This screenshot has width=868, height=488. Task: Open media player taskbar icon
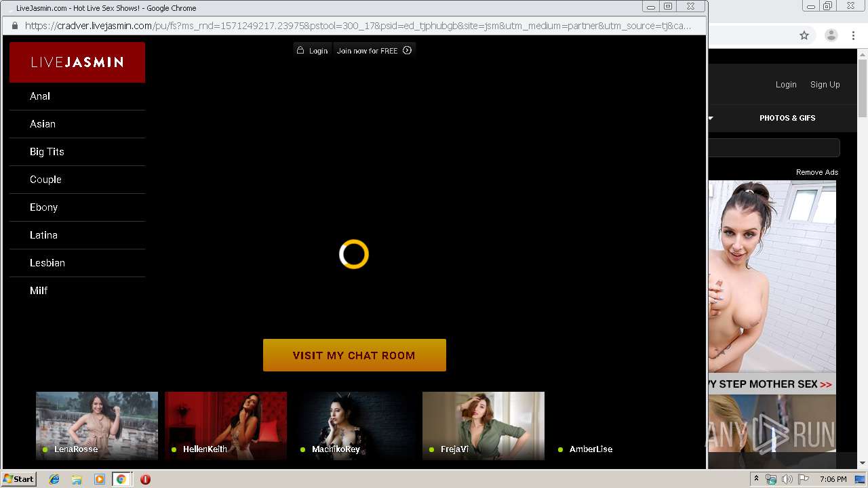[99, 479]
